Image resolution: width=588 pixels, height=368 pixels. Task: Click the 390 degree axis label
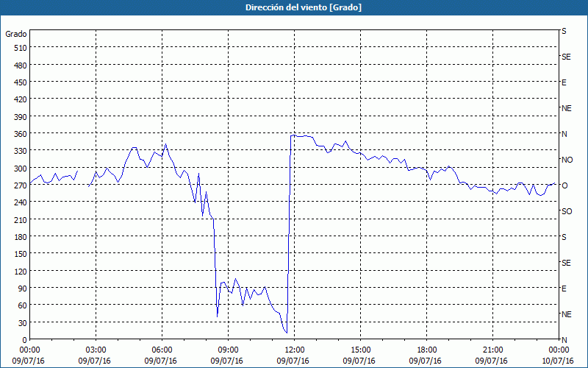[21, 117]
